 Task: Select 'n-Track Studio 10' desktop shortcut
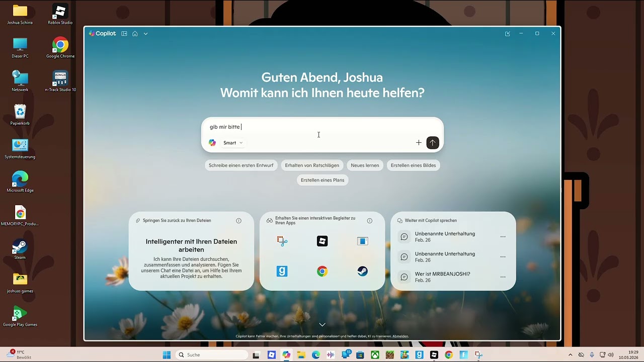(60, 82)
